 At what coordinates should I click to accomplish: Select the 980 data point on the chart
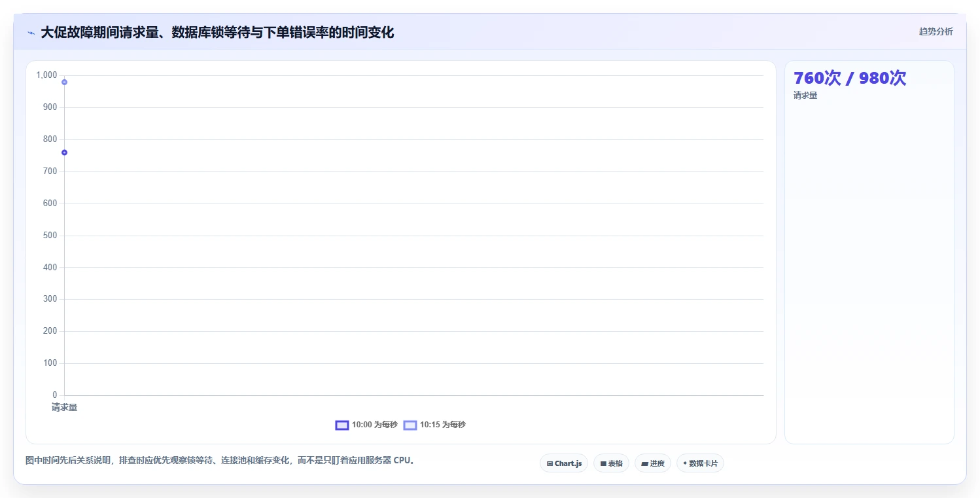point(64,82)
